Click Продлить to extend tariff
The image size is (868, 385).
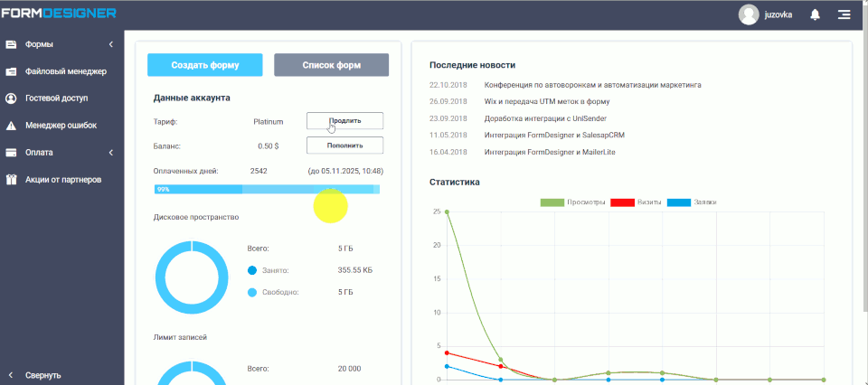tap(344, 121)
